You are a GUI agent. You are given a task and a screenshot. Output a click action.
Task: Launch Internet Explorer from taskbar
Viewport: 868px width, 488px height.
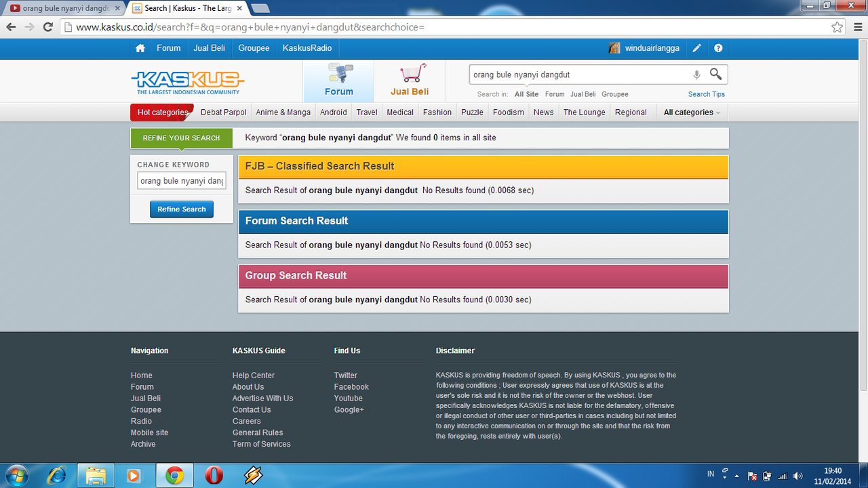[x=57, y=476]
